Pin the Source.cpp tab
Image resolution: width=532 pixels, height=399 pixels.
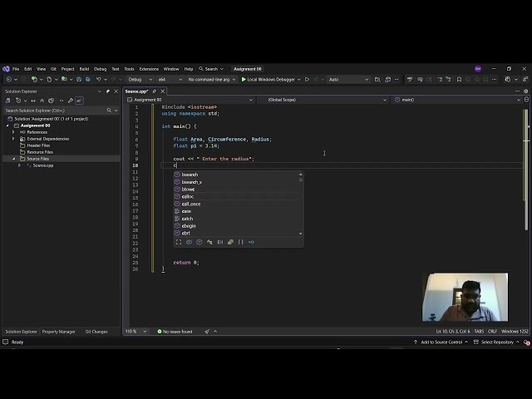tap(155, 91)
